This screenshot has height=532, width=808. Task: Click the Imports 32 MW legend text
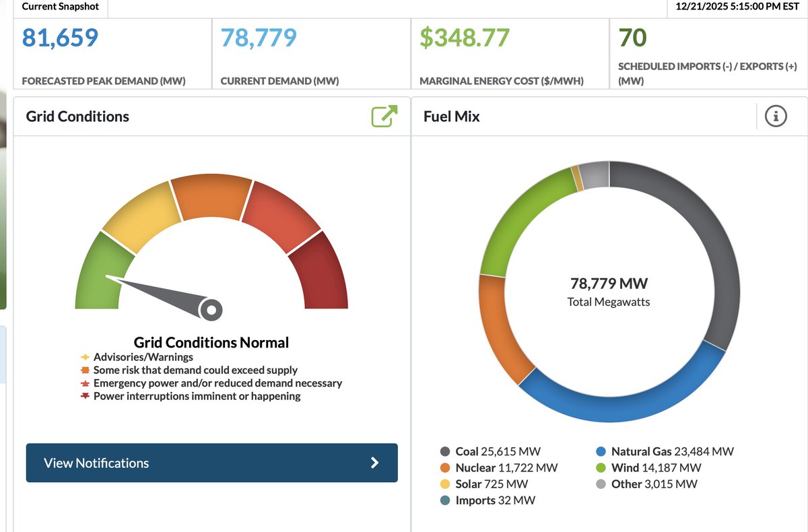pos(496,500)
